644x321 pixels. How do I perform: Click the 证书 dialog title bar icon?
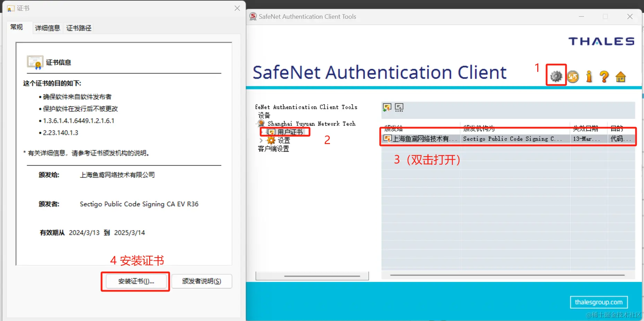click(11, 8)
